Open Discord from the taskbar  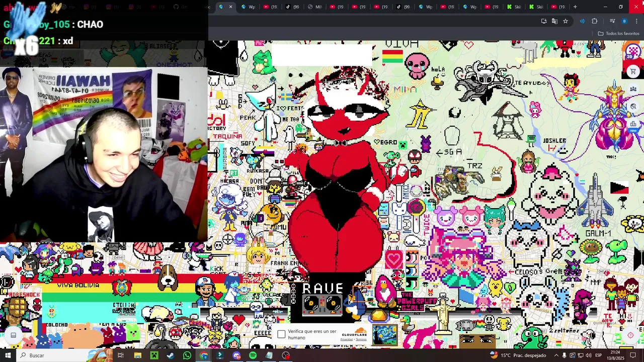(x=236, y=355)
